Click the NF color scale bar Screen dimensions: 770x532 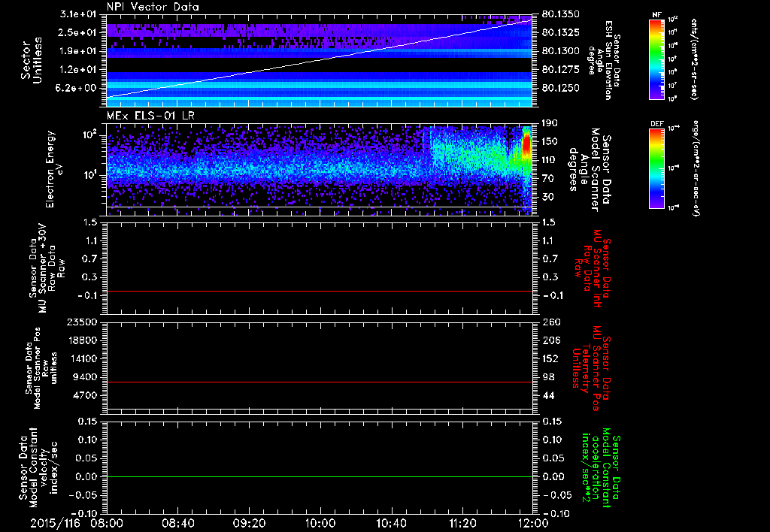coord(657,59)
